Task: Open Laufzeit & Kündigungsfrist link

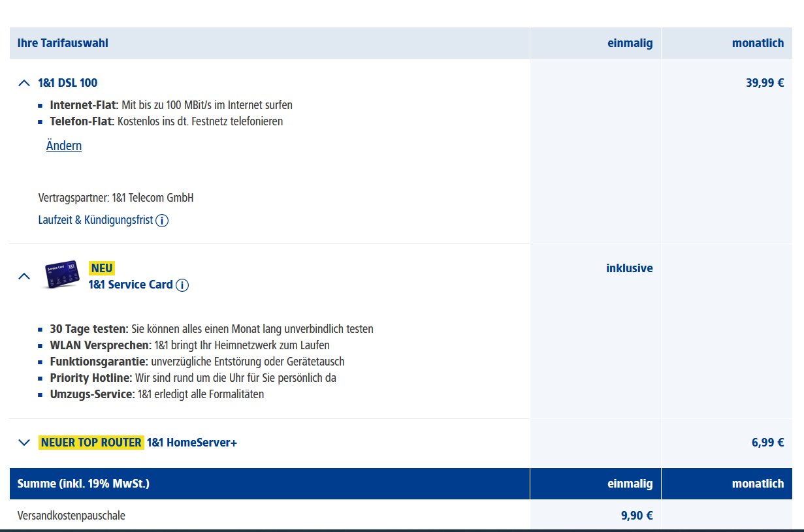Action: click(96, 220)
